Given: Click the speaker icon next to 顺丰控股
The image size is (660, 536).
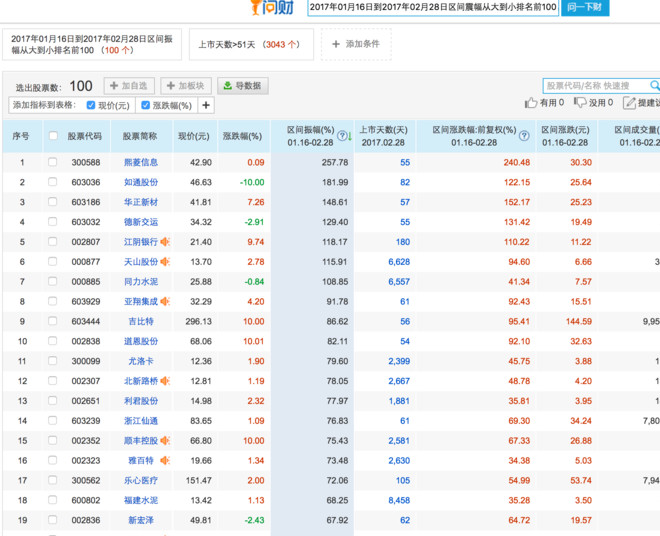Looking at the screenshot, I should (x=165, y=440).
